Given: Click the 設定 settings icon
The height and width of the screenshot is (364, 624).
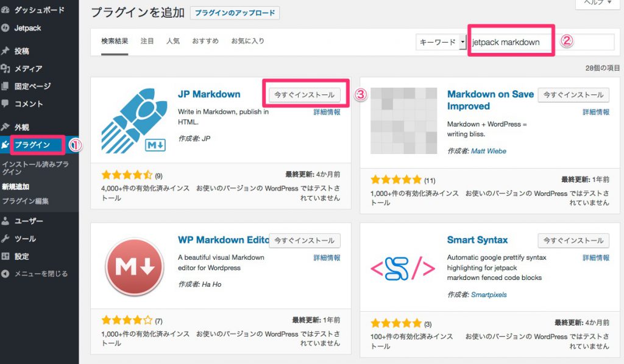Looking at the screenshot, I should point(5,256).
